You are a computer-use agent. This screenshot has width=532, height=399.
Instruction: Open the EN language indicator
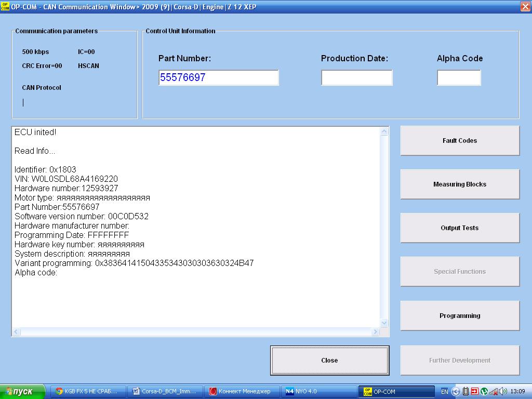445,392
